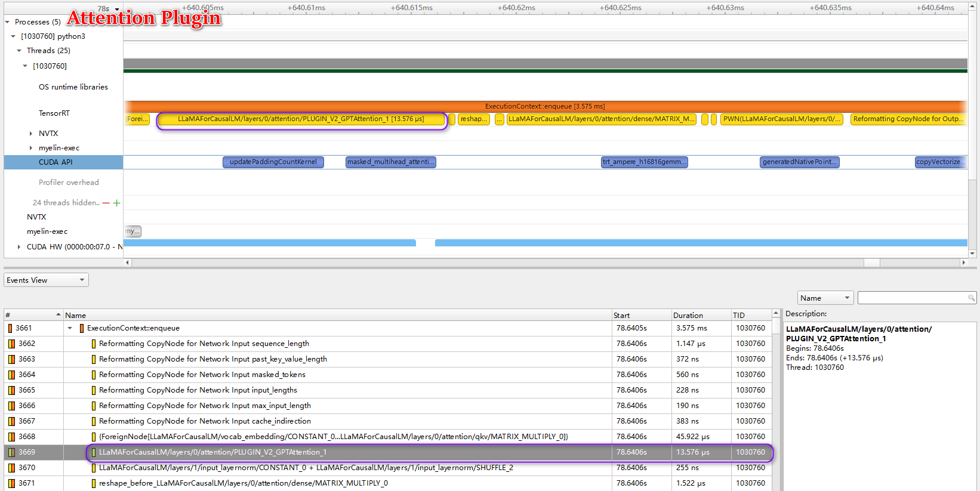Select event row 3669 PLUGIN_V2_GPTAttention_1
This screenshot has width=980, height=491.
(388, 452)
